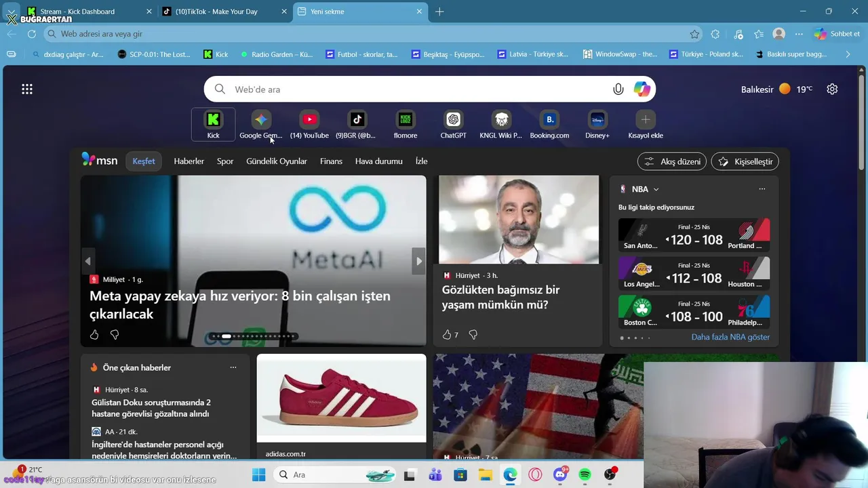Open the TikTok BGR shortcut tile
868x488 pixels.
pyautogui.click(x=357, y=125)
